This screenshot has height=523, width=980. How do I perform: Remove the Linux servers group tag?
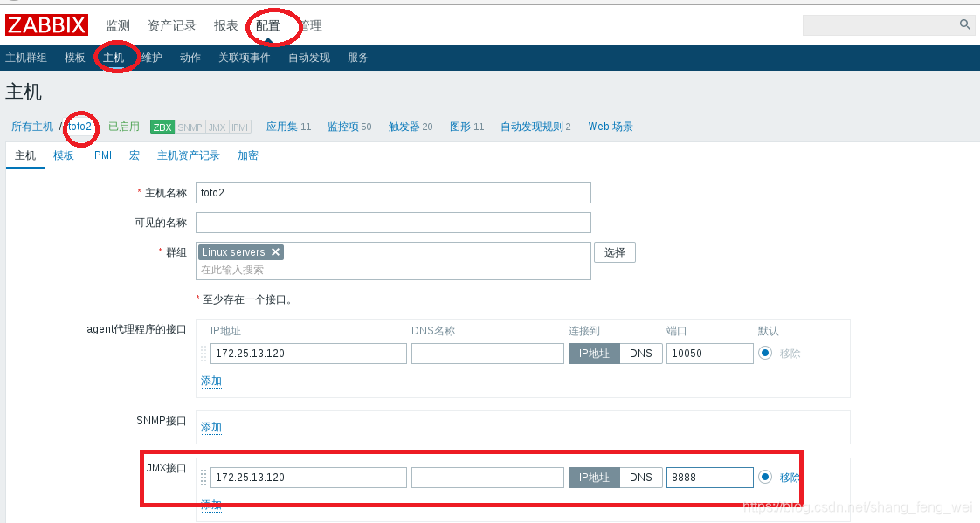point(275,251)
